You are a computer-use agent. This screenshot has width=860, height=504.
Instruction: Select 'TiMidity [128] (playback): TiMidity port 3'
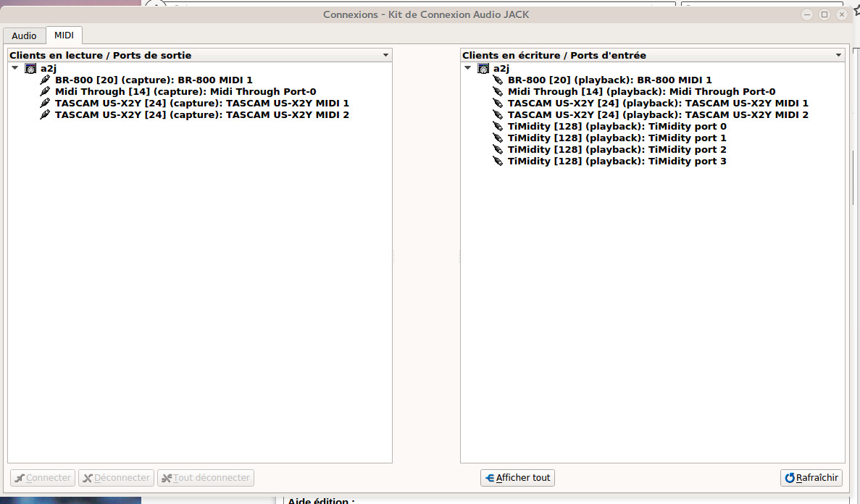(617, 161)
